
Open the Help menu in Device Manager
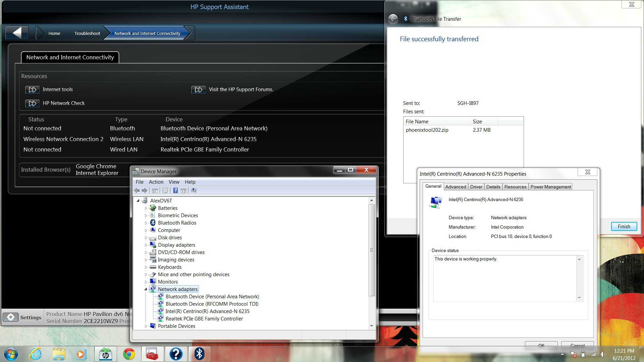190,182
